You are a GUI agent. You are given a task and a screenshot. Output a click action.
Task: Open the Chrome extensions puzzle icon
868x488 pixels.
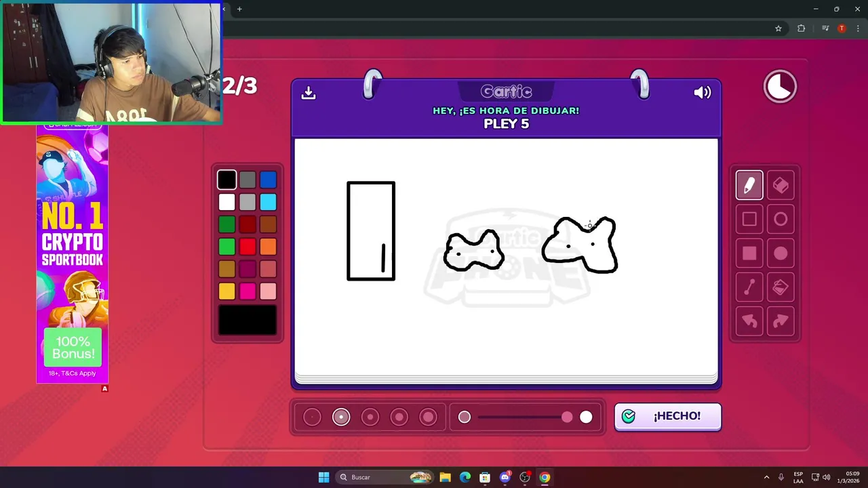[801, 28]
